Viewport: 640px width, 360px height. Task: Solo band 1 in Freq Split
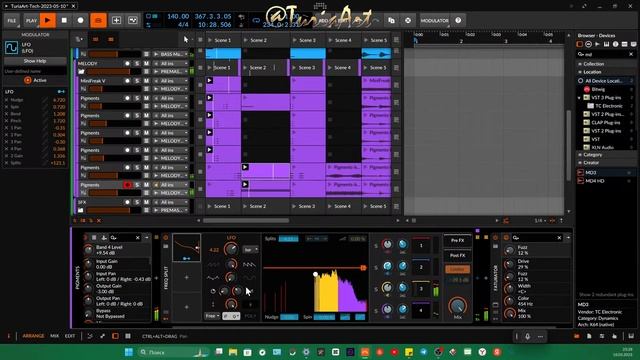pyautogui.click(x=376, y=246)
